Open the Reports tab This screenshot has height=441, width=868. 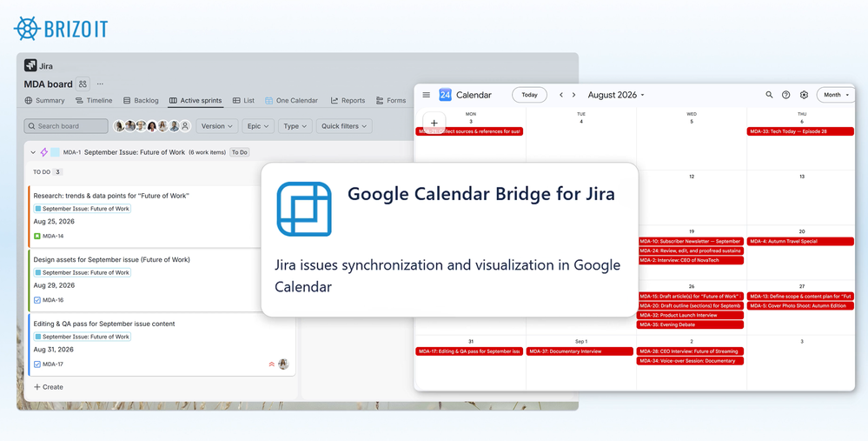point(348,100)
